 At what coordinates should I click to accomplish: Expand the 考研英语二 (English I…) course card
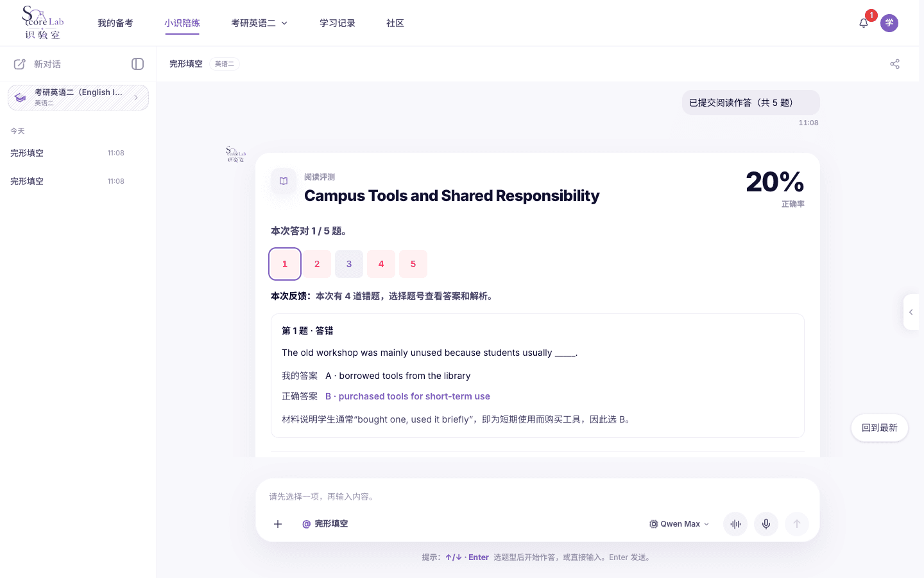click(x=78, y=98)
